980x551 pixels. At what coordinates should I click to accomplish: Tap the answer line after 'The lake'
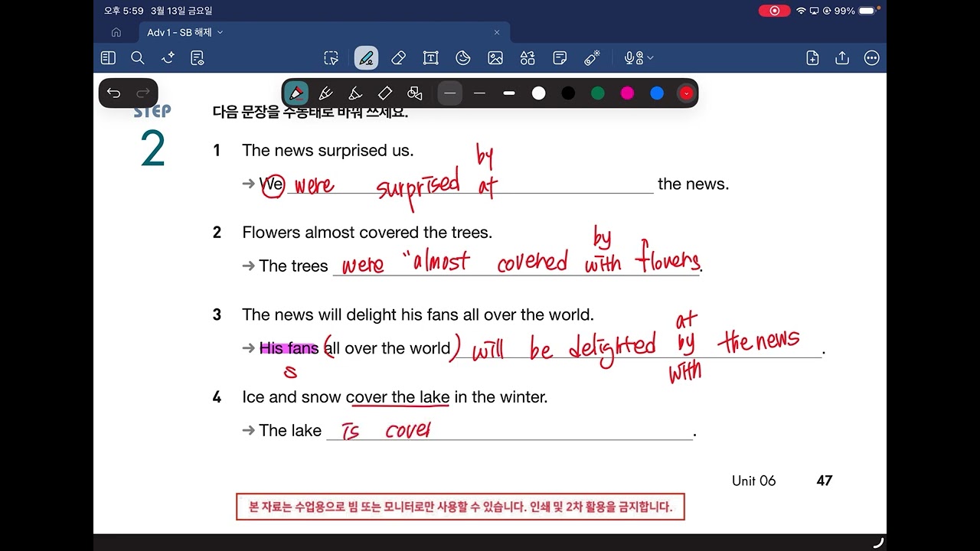[x=509, y=432]
